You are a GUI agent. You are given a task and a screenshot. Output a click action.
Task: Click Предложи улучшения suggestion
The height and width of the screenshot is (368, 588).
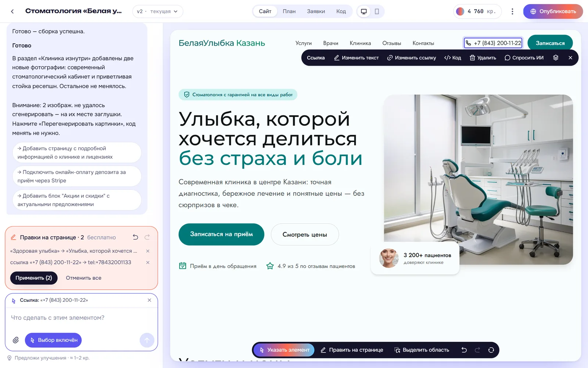49,358
